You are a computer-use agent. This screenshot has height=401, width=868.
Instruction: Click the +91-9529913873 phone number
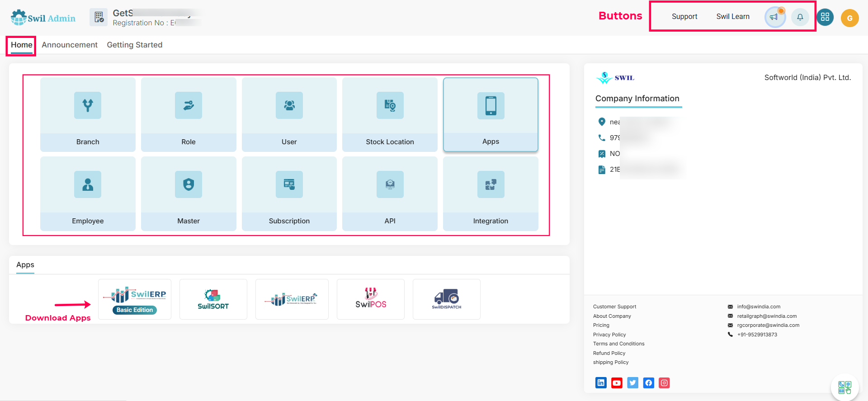click(757, 335)
